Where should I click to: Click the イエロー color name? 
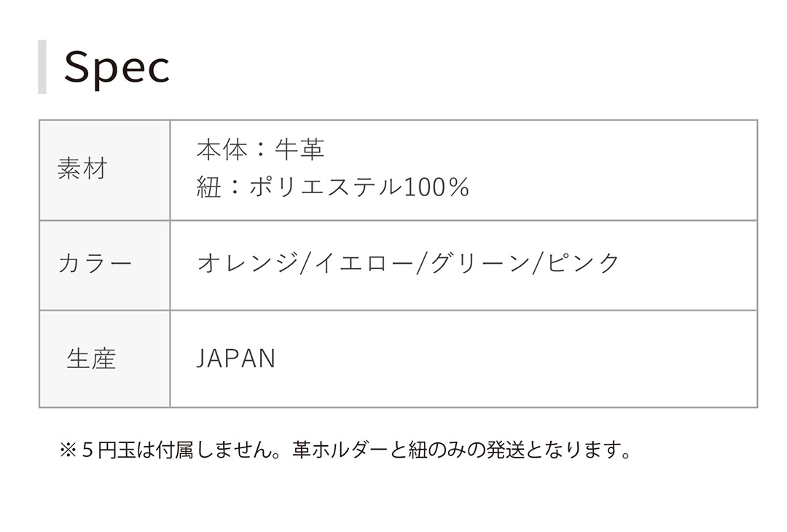(x=364, y=263)
